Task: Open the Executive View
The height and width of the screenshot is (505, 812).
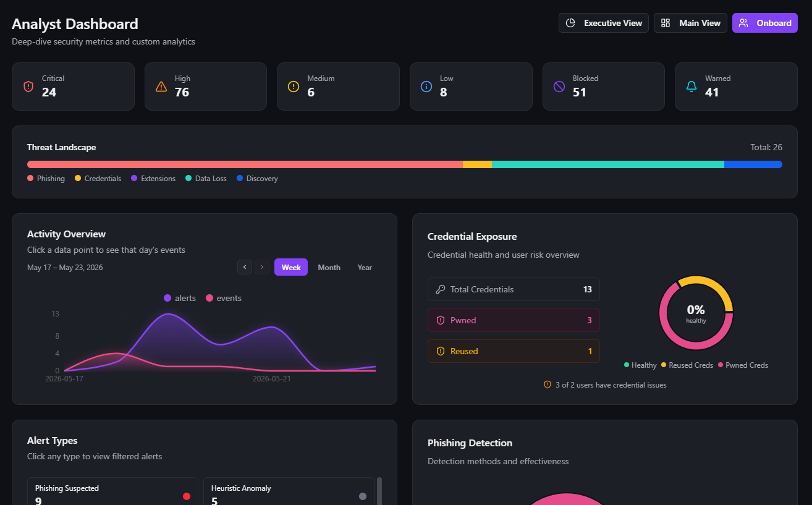Action: click(604, 23)
